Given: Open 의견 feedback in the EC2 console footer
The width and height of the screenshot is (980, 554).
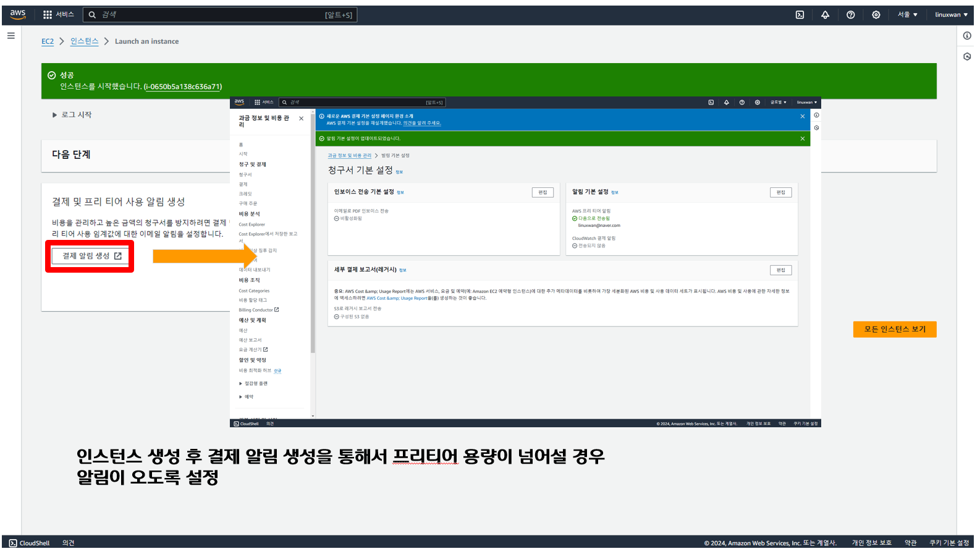Looking at the screenshot, I should pyautogui.click(x=68, y=543).
